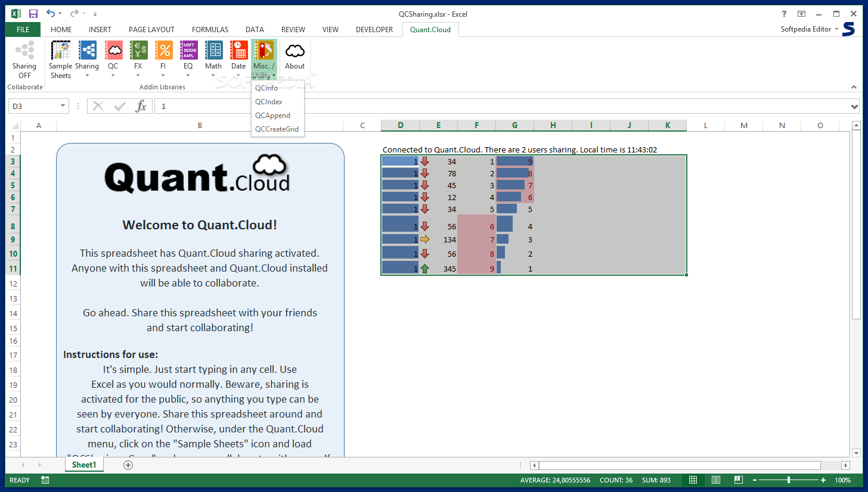Click the sheet navigation previous arrow
The width and height of the screenshot is (868, 492).
click(23, 465)
